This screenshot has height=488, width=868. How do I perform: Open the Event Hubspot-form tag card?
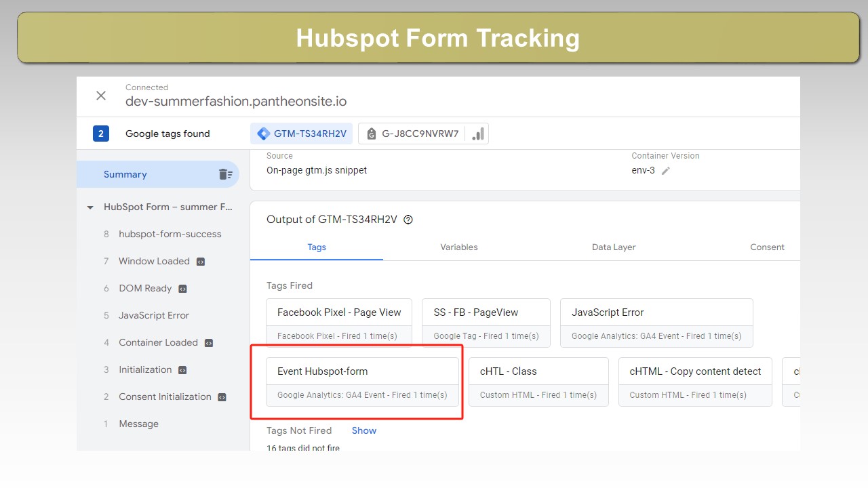tap(362, 382)
